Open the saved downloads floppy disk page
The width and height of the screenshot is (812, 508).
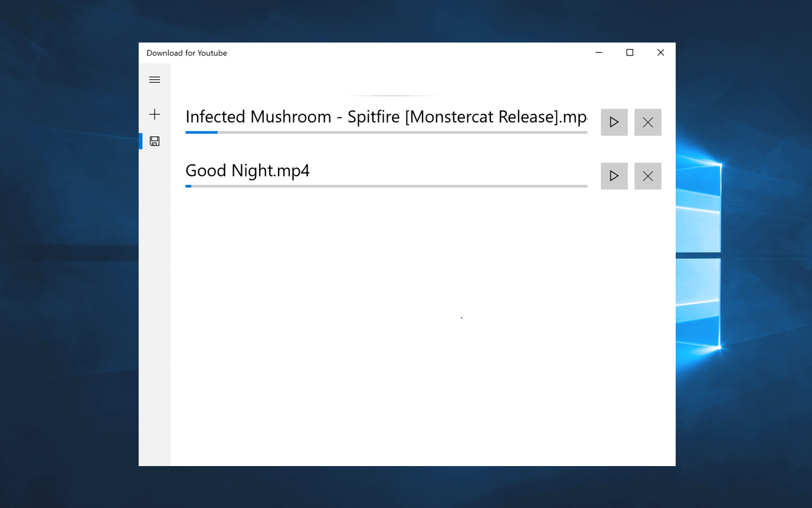click(x=155, y=141)
